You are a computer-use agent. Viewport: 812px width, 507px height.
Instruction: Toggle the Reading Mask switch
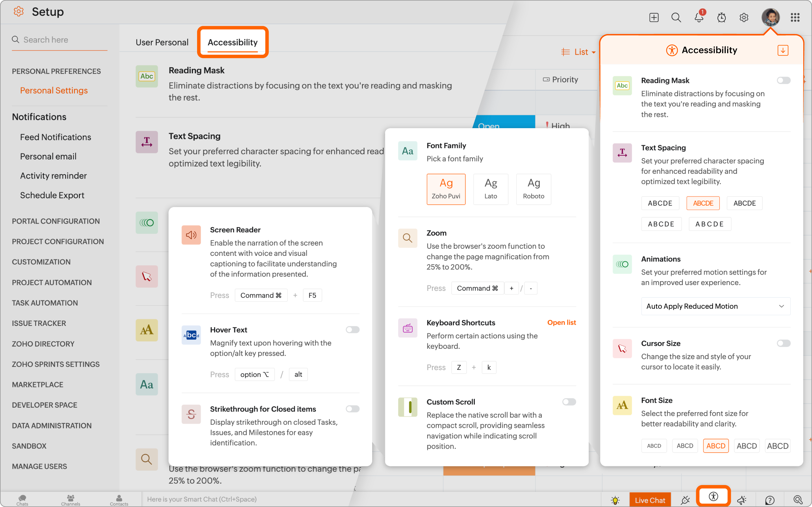click(784, 81)
